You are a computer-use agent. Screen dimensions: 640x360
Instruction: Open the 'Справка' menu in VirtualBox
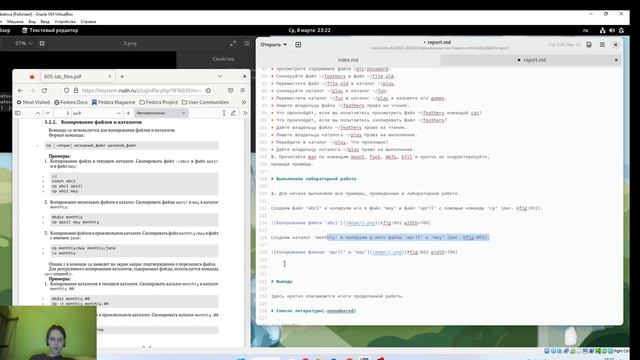click(x=88, y=22)
